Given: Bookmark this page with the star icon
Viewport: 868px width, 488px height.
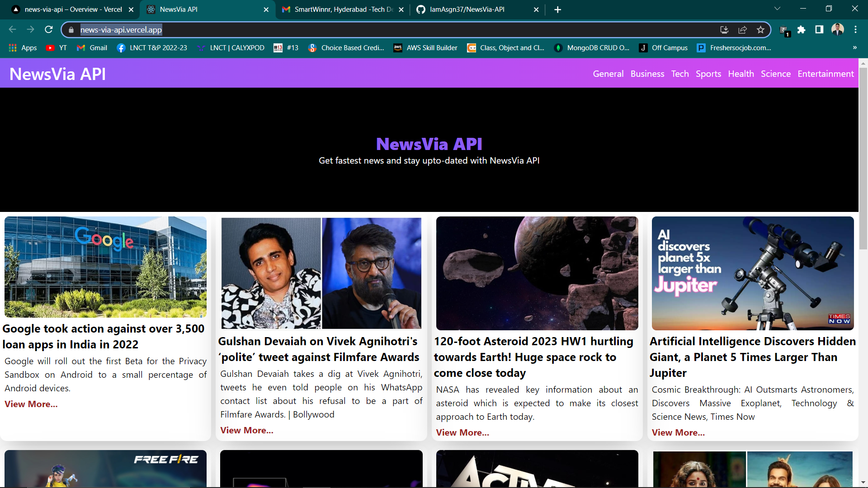Looking at the screenshot, I should pos(760,30).
